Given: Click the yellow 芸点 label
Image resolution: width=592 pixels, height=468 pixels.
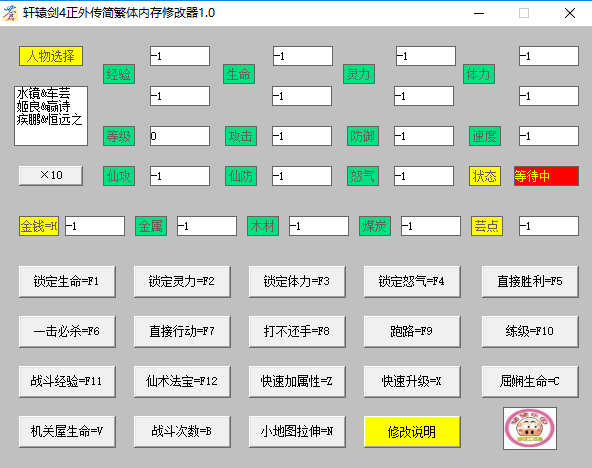Looking at the screenshot, I should (x=487, y=226).
